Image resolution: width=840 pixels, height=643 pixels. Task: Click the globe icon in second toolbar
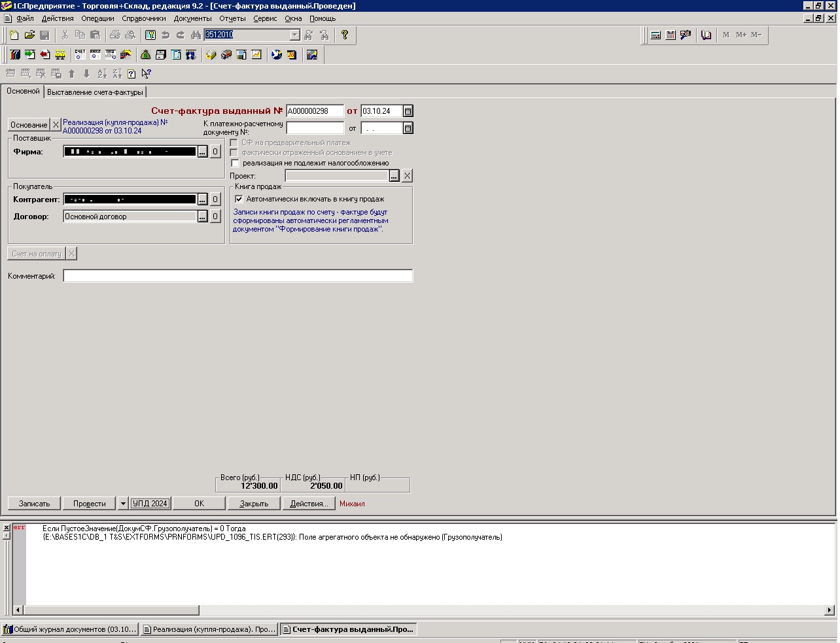(x=277, y=55)
